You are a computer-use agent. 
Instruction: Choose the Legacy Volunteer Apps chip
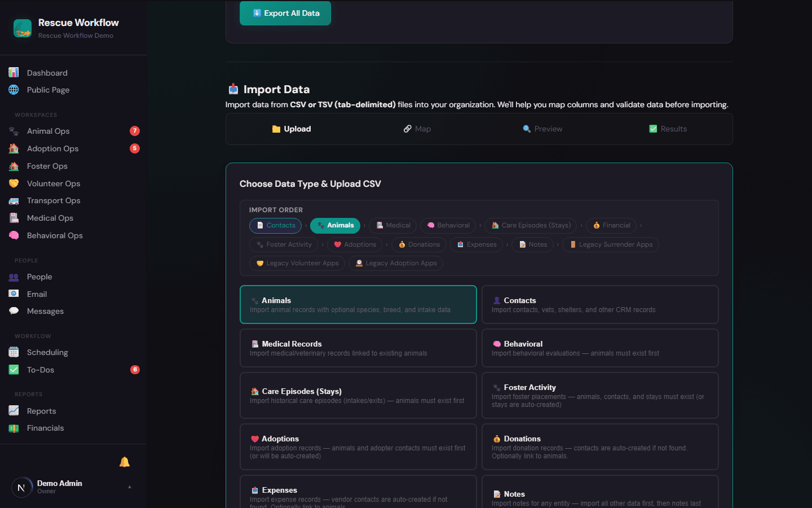[x=297, y=263]
